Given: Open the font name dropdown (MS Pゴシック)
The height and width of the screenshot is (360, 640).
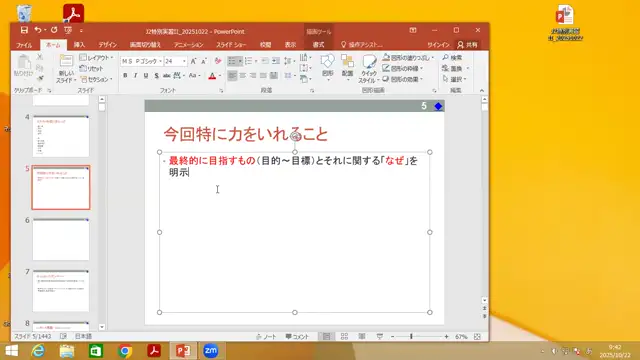Looking at the screenshot, I should tap(160, 61).
